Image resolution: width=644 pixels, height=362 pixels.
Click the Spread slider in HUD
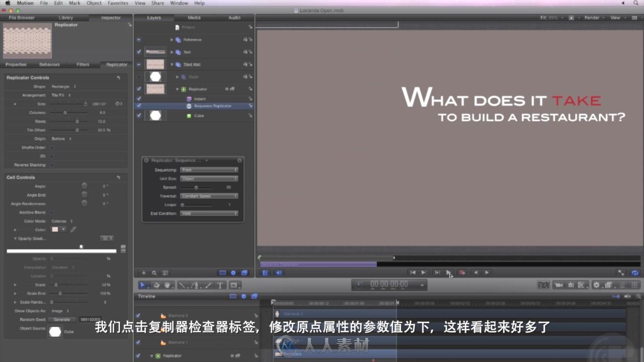click(196, 187)
